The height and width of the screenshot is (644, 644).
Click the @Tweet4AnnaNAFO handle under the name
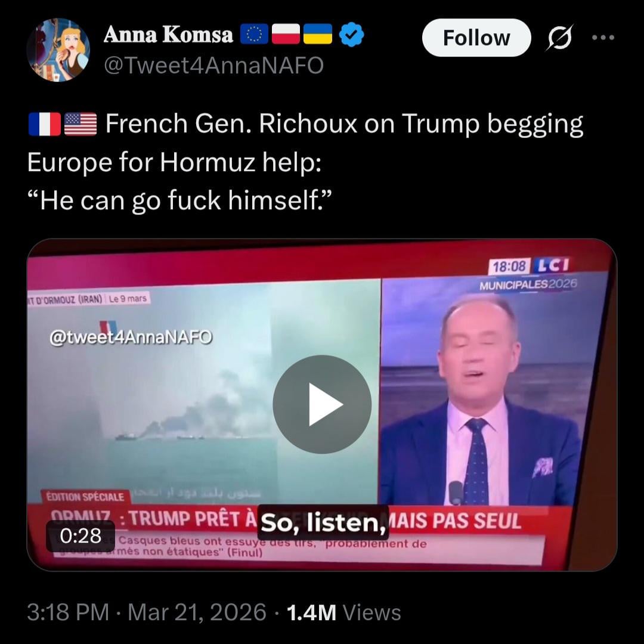click(213, 66)
